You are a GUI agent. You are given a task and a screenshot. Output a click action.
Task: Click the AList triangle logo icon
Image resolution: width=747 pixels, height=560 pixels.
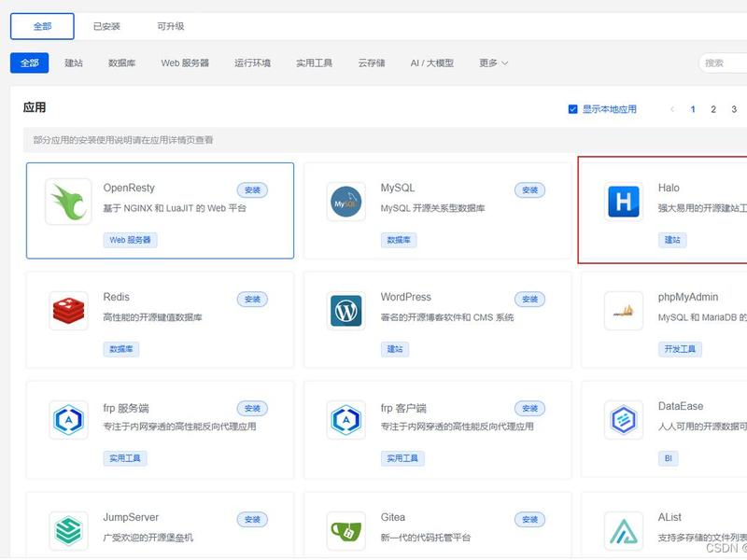(624, 530)
